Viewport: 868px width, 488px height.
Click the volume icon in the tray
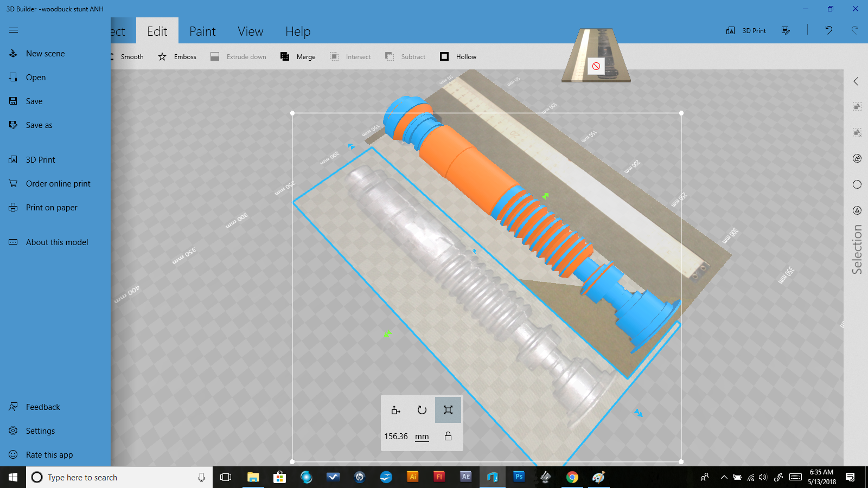click(763, 477)
